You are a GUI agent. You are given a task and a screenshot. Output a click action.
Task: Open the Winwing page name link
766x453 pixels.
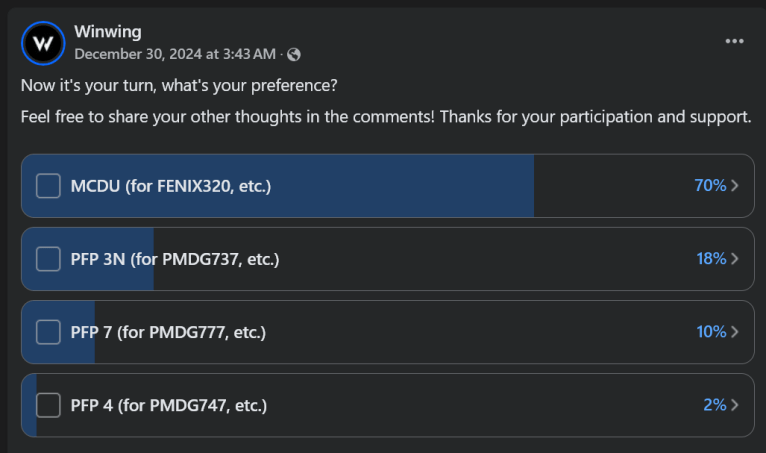point(108,32)
